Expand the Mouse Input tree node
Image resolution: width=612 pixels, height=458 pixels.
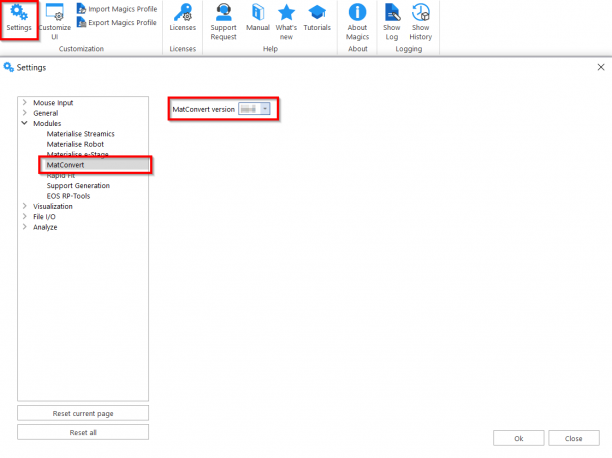pos(25,102)
